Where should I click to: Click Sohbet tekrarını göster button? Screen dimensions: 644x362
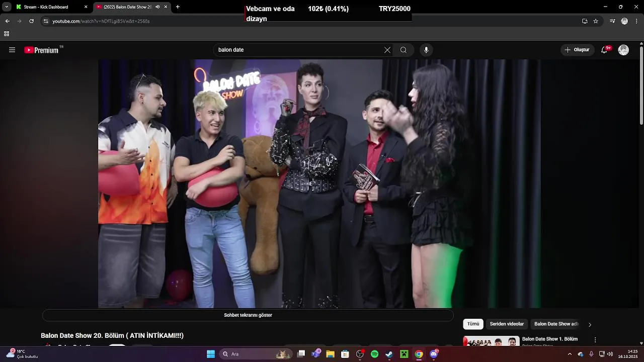click(x=248, y=315)
